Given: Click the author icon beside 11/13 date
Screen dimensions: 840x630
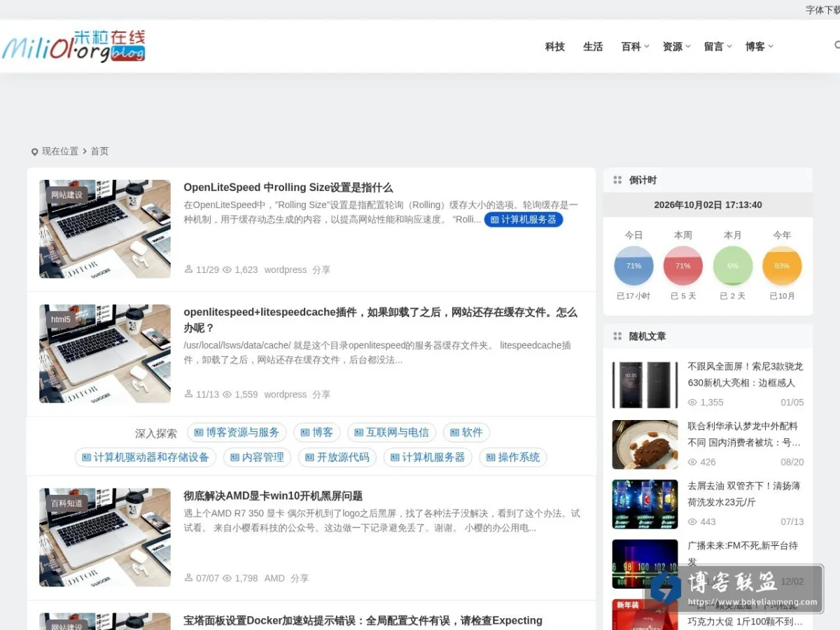Looking at the screenshot, I should [x=188, y=393].
